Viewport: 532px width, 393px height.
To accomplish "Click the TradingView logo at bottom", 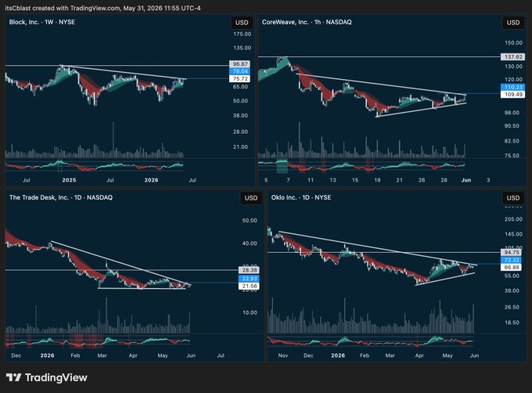I will (x=47, y=377).
